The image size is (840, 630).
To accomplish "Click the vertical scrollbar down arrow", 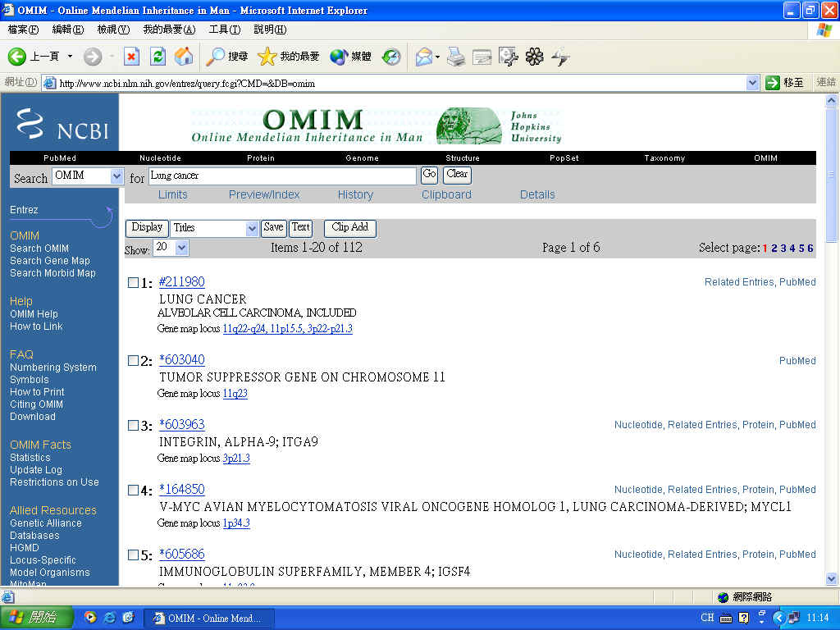I will pyautogui.click(x=832, y=578).
